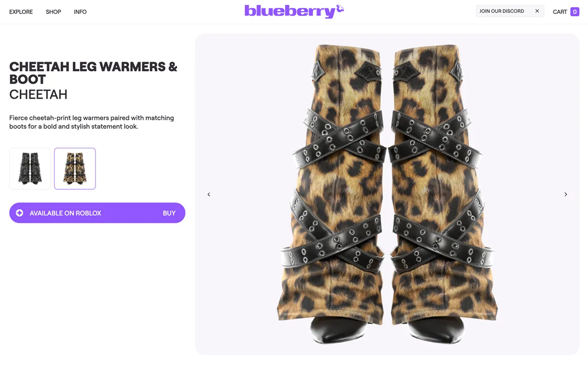Click the blueberry fruit icon in logo
Viewport: 588px width, 368px height.
pyautogui.click(x=340, y=9)
